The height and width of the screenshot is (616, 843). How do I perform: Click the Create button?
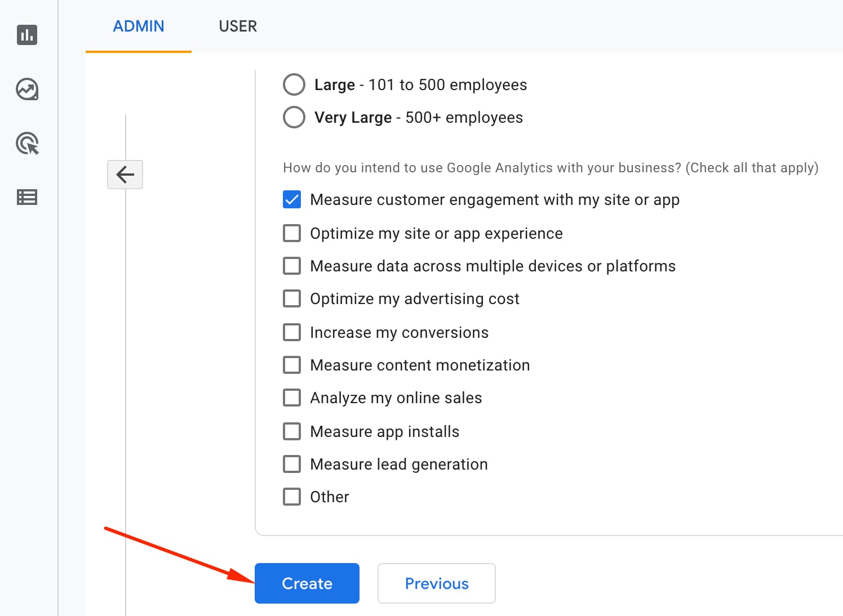[307, 583]
